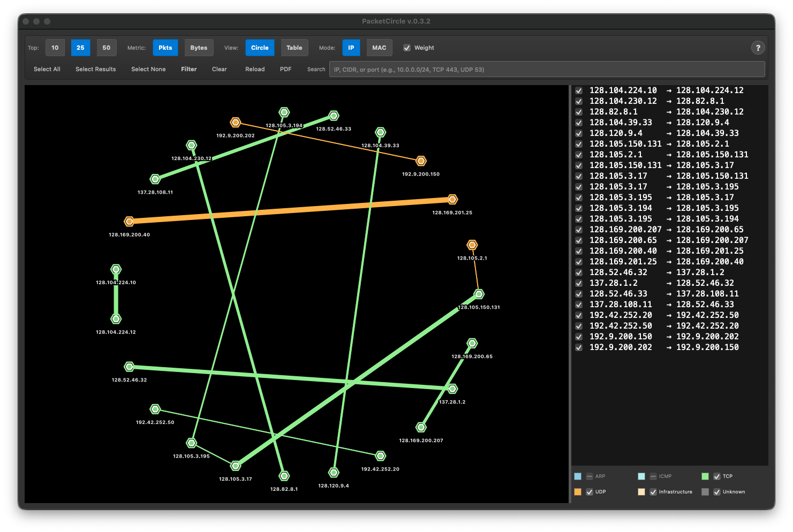Switch to the Circle view
This screenshot has height=532, width=793.
pos(260,48)
